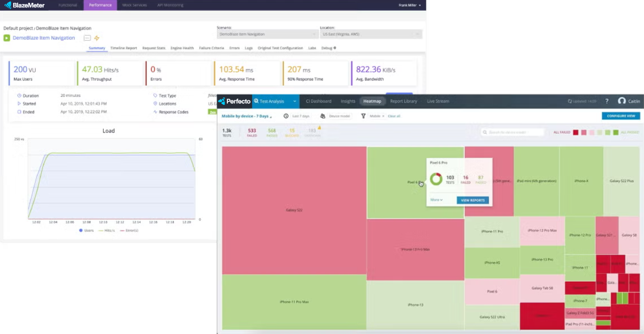Open the Original Test Configuration tab
Screen dimensions: 644x334
coord(280,48)
